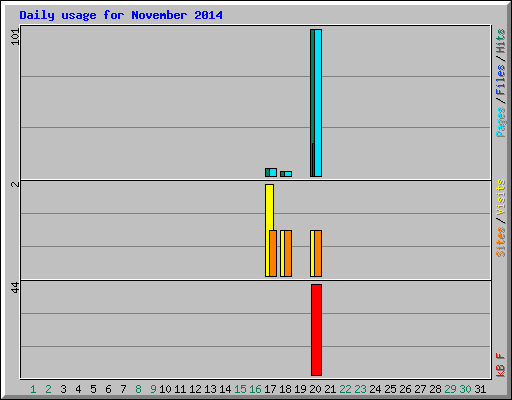
Task: Click the red 'KB F' legend label
Action: point(500,365)
